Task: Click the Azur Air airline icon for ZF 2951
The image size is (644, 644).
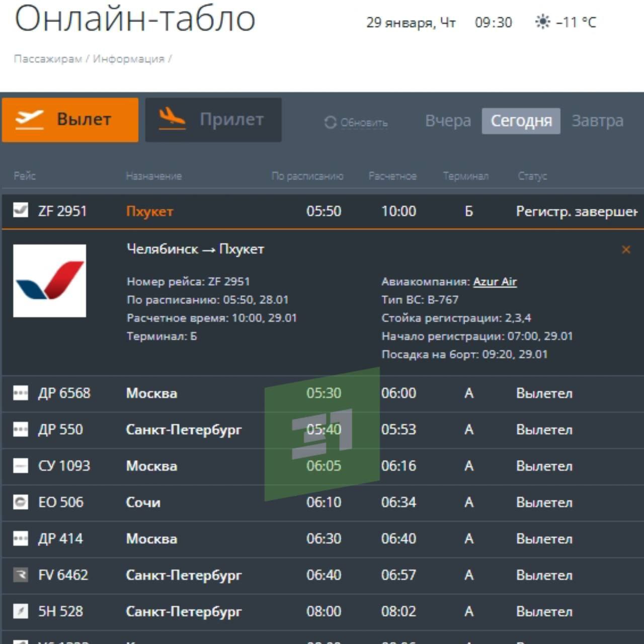Action: coord(21,210)
